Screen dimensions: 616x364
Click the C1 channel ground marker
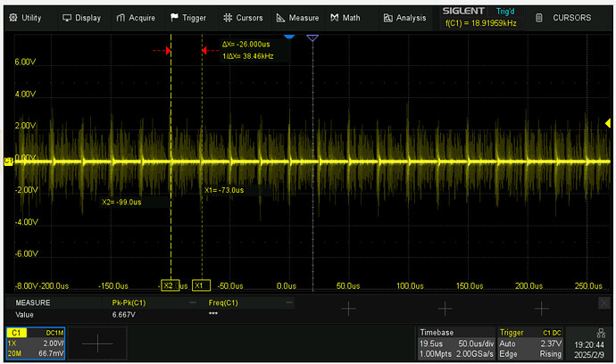8,161
